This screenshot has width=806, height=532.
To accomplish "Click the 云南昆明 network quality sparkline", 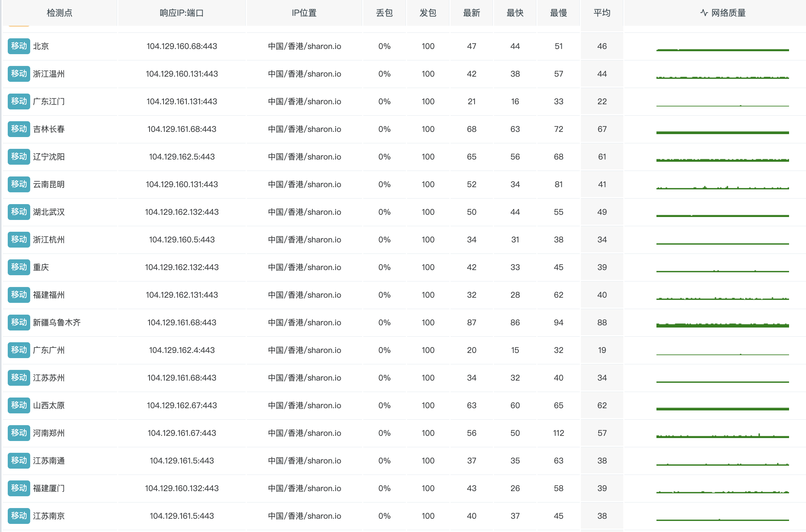I will click(x=722, y=188).
